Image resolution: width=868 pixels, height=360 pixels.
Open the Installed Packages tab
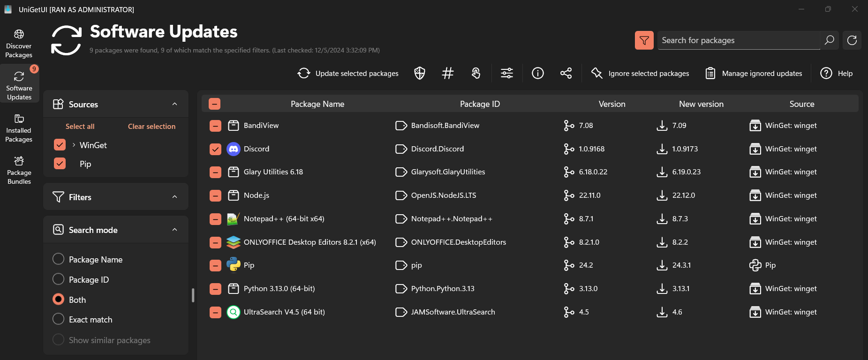click(x=19, y=127)
